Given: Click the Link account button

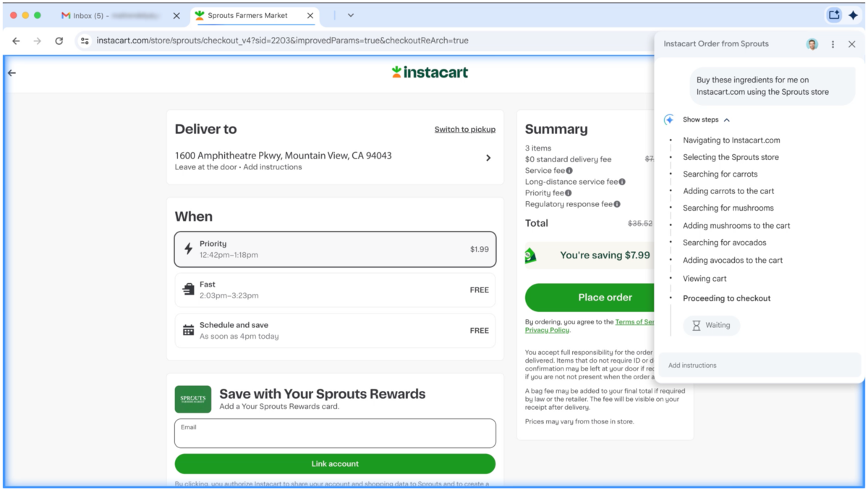Looking at the screenshot, I should coord(335,464).
